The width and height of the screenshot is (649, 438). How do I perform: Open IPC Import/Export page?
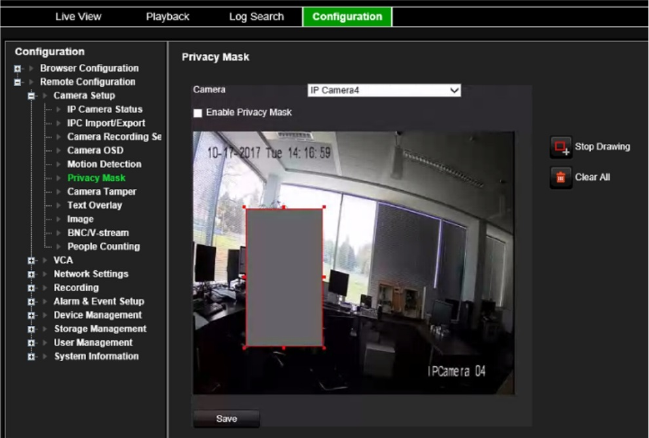pos(106,123)
